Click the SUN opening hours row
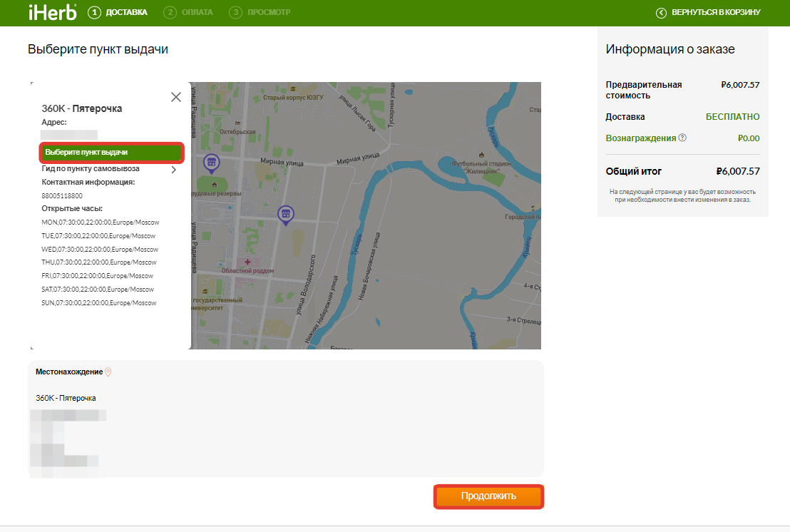Screen dimensions: 790x532 click(98, 303)
